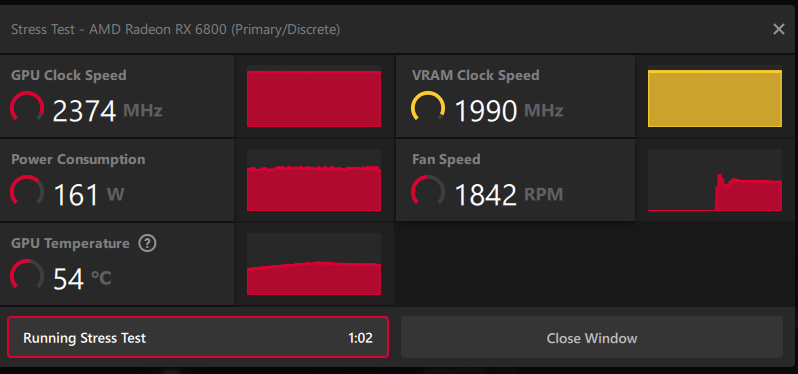Click the GPU Temperature help question-mark icon
The width and height of the screenshot is (798, 374).
coord(147,243)
